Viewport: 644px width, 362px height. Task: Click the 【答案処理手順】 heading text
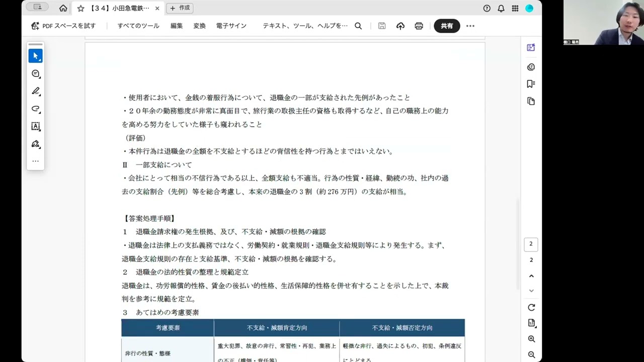(149, 218)
